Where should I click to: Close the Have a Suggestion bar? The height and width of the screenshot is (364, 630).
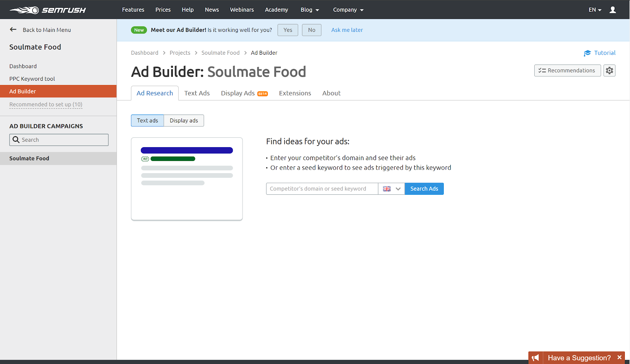[619, 357]
